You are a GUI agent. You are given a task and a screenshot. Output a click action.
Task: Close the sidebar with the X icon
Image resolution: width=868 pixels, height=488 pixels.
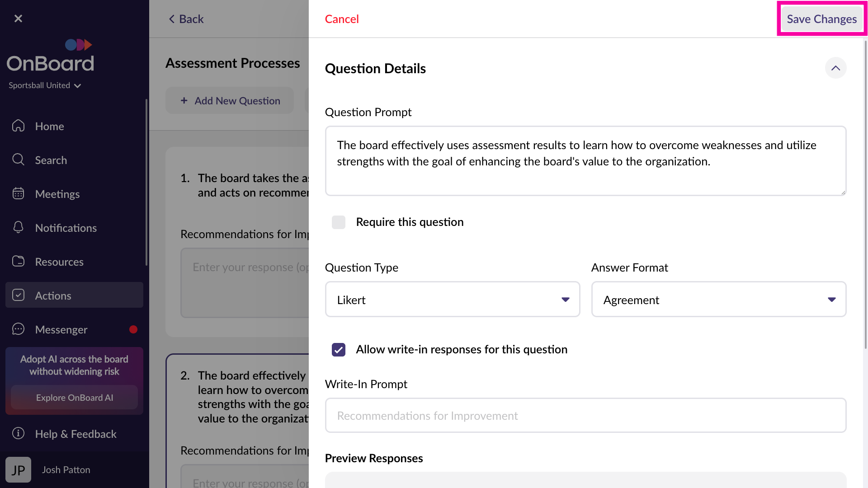tap(18, 19)
